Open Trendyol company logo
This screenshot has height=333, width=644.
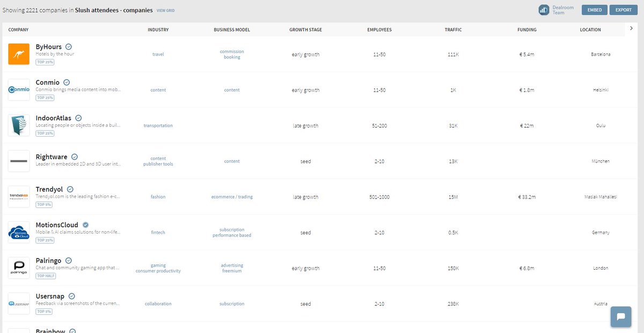(19, 197)
